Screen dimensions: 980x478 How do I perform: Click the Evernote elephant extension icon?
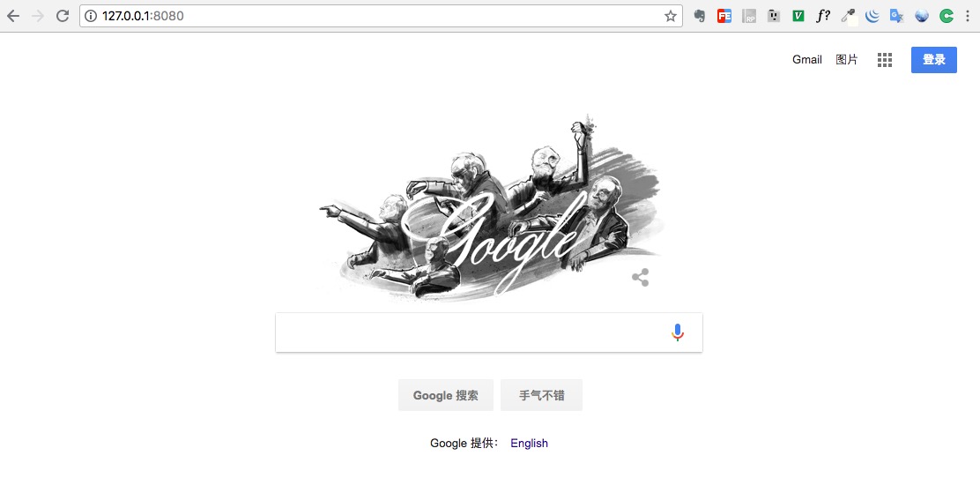[x=700, y=16]
